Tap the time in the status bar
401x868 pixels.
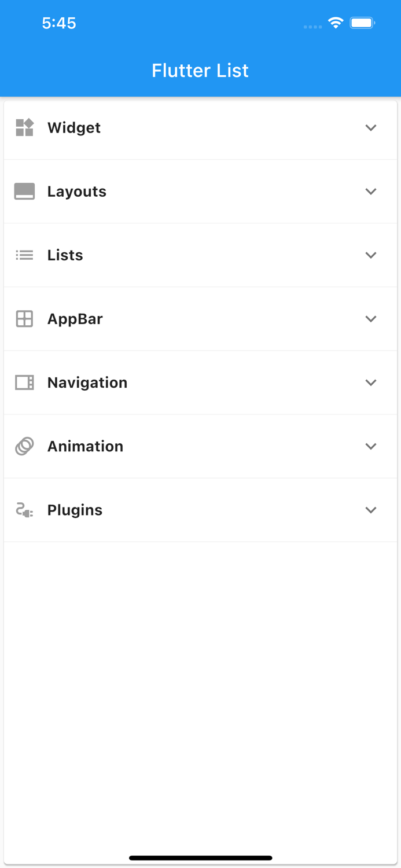(x=59, y=23)
